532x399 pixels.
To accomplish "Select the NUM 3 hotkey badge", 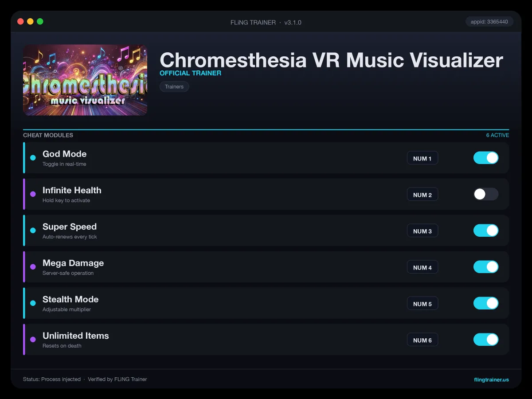I will 422,231.
